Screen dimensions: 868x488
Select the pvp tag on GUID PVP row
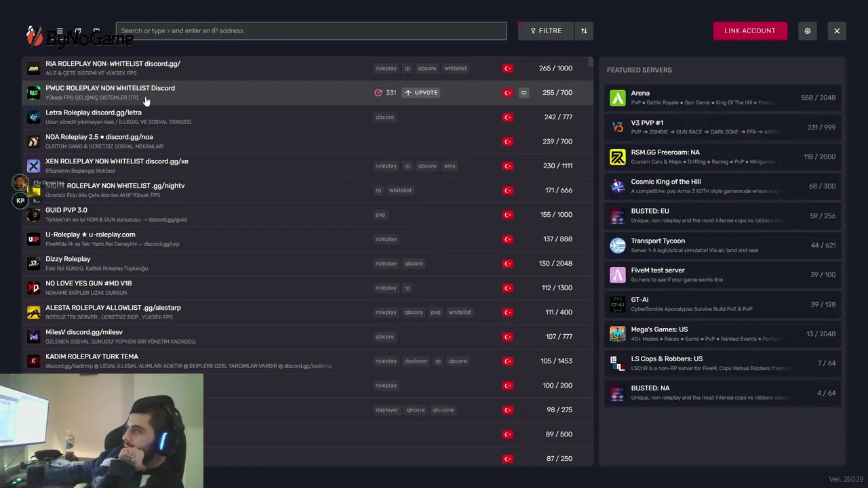[x=380, y=215]
